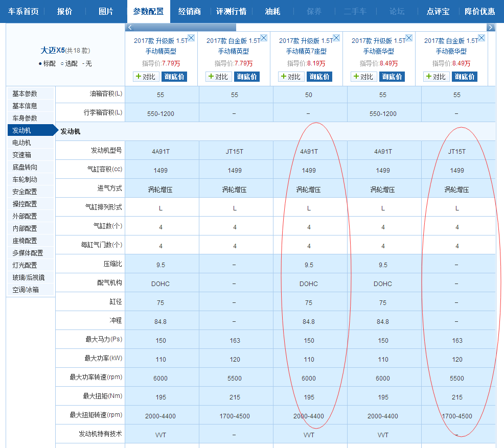504x448 pixels.
Task: Click 询底价 for 白金版 手动精英型
Action: pyautogui.click(x=247, y=77)
